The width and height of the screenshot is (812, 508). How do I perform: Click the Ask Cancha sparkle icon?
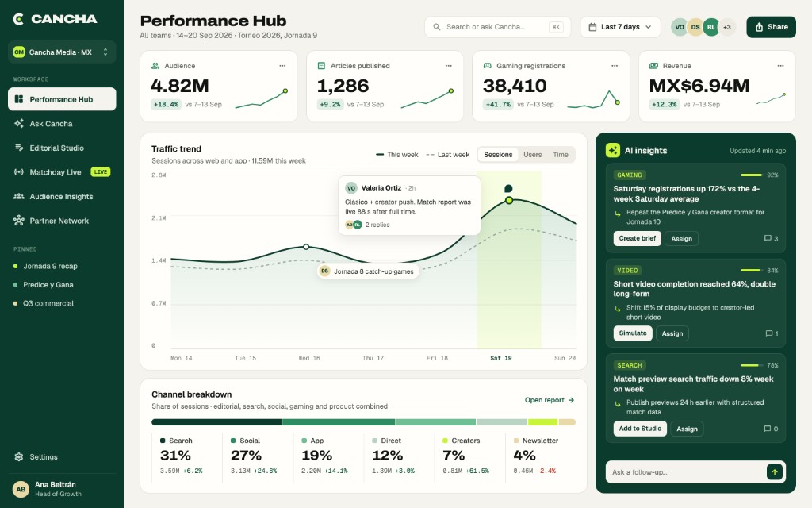tap(19, 123)
